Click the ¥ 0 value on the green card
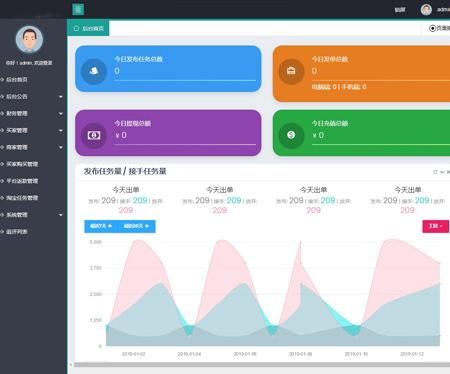The height and width of the screenshot is (374, 450). tap(318, 135)
